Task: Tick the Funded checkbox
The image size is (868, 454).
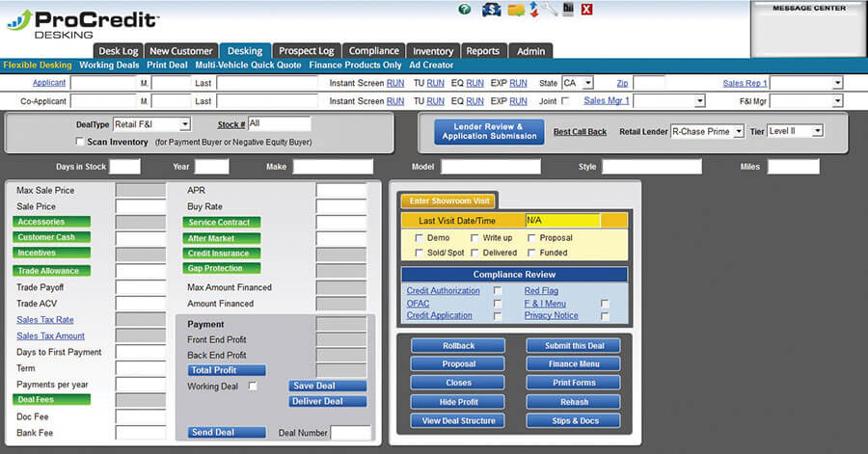Action: 531,253
